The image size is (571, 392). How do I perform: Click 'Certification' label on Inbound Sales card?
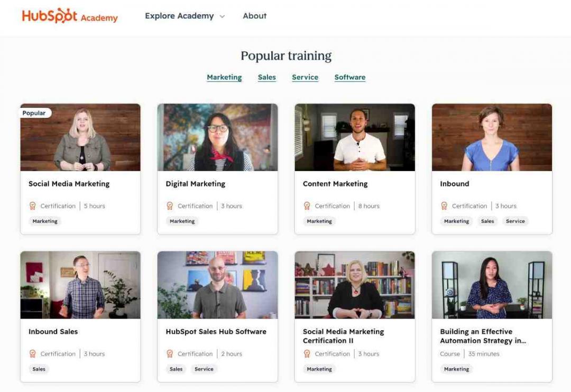coord(58,354)
